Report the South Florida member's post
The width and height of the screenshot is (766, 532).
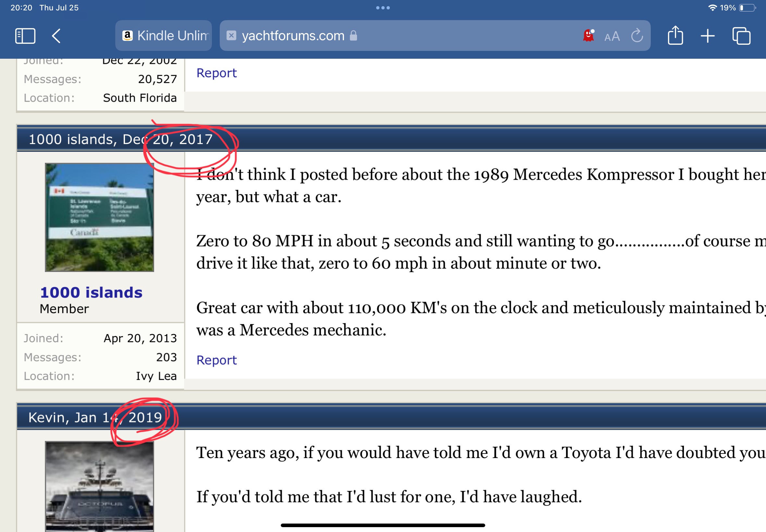click(x=216, y=73)
